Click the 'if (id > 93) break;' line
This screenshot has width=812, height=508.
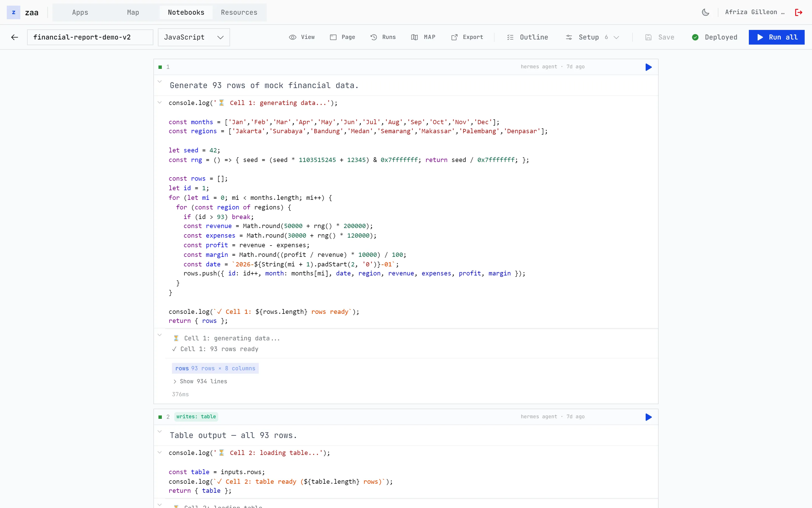coord(219,217)
